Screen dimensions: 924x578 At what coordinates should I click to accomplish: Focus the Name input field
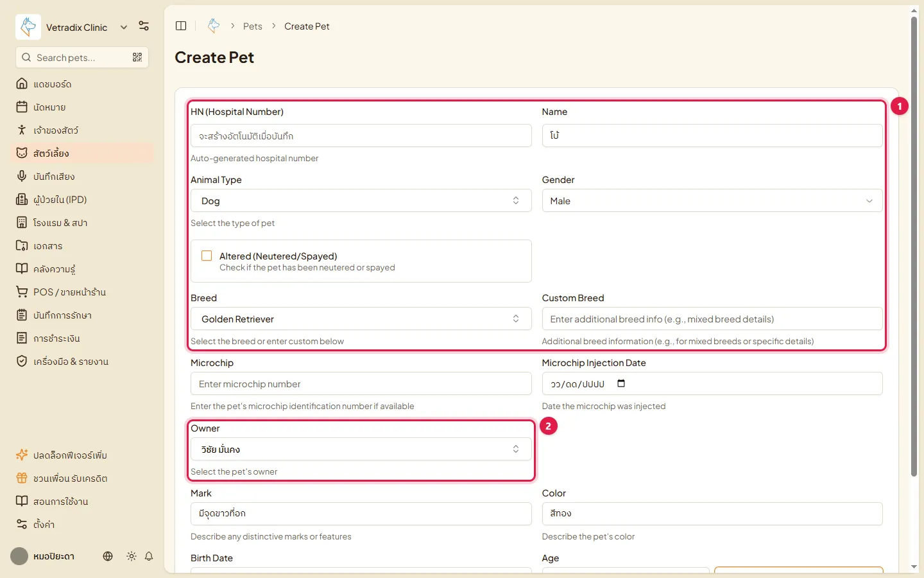(x=712, y=136)
